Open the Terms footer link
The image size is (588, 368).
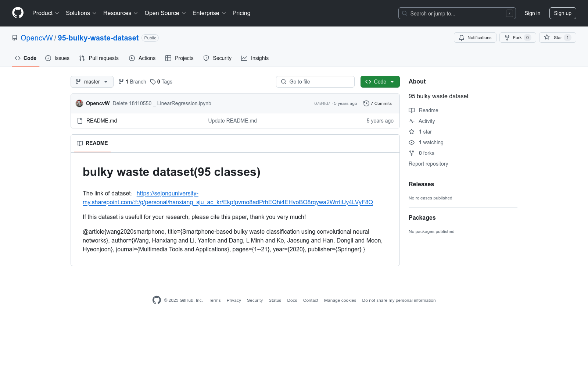coord(215,300)
